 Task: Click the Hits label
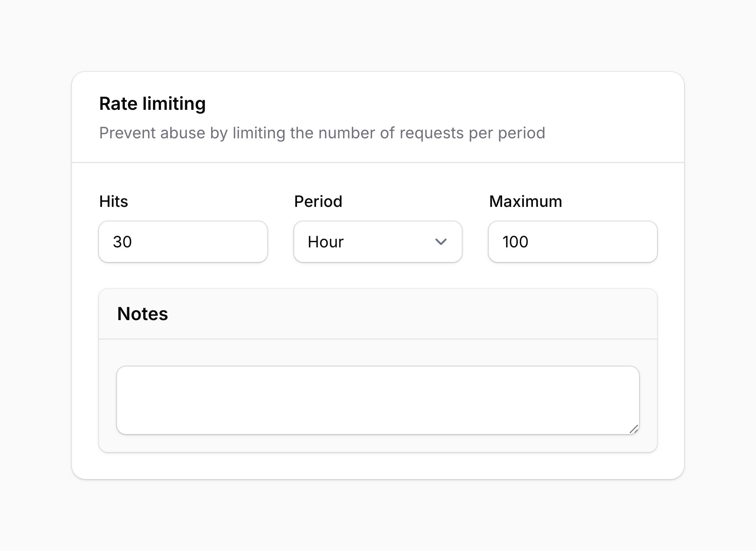114,201
